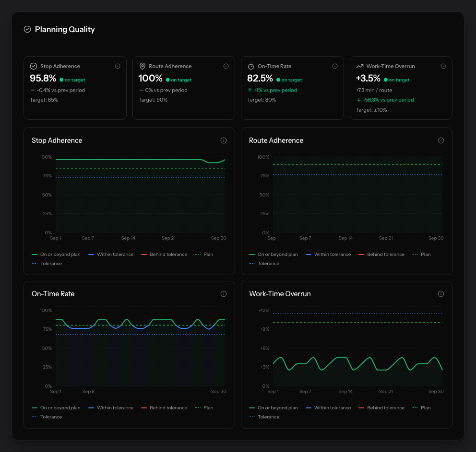The width and height of the screenshot is (476, 452).
Task: Click the +7.3 min / route text
Action: [x=374, y=90]
